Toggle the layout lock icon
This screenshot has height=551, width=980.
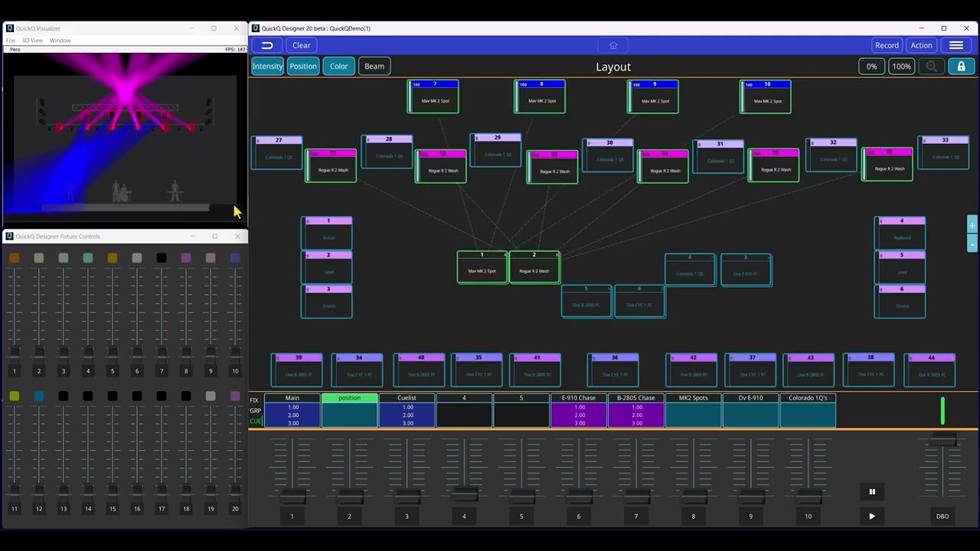click(961, 67)
